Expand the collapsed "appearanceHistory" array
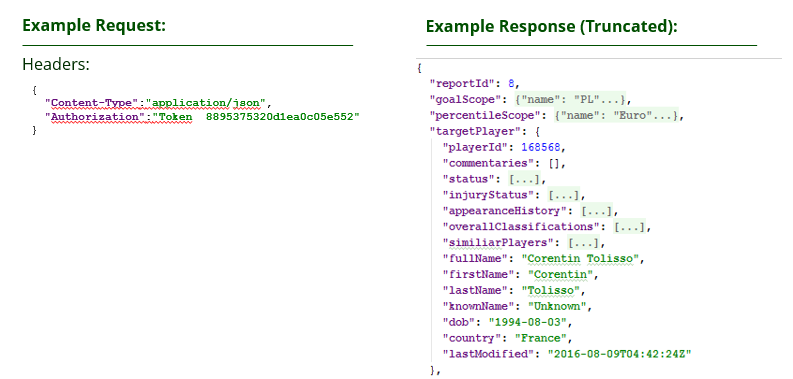This screenshot has height=379, width=793. coord(597,210)
